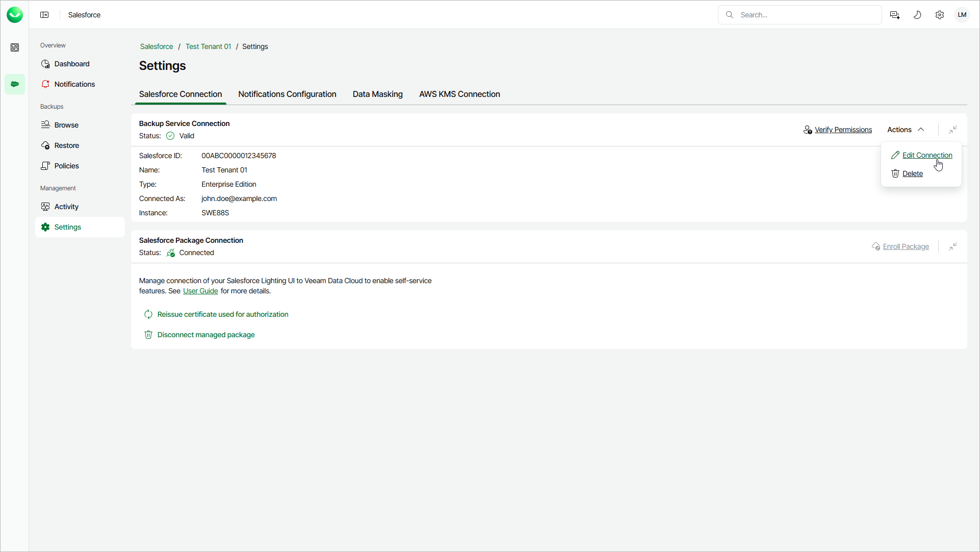Close the Actions dropdown menu
This screenshot has width=980, height=552.
coord(906,130)
